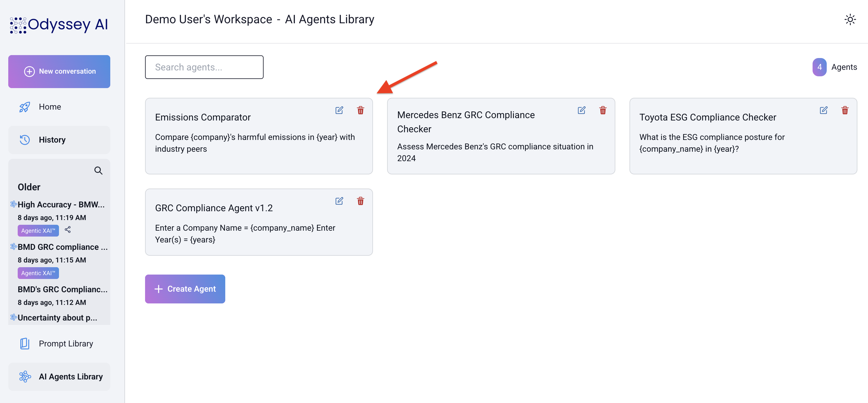The height and width of the screenshot is (403, 868).
Task: Edit the Toyota ESG Compliance Checker agent
Action: (823, 110)
